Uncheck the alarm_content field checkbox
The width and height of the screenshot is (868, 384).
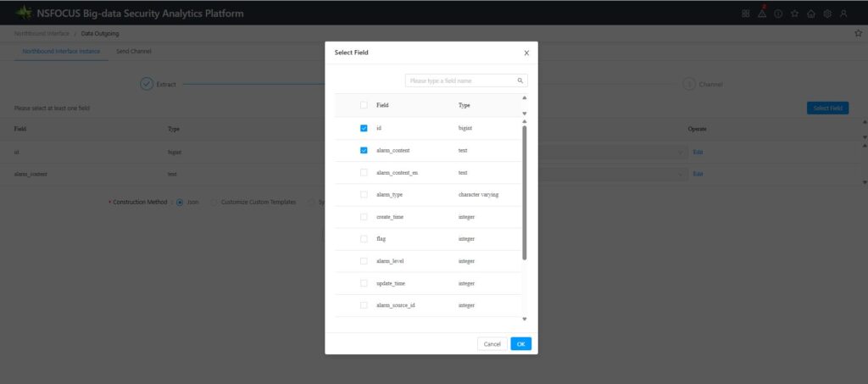364,150
